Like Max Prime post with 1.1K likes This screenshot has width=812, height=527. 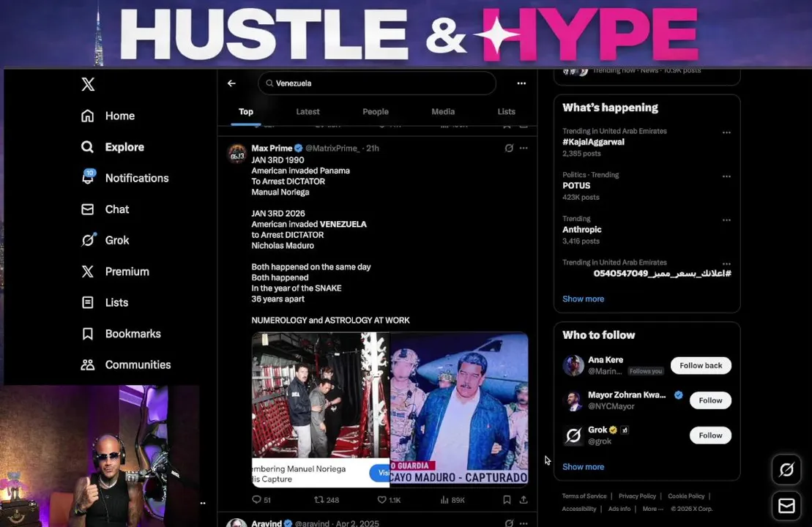tap(389, 500)
